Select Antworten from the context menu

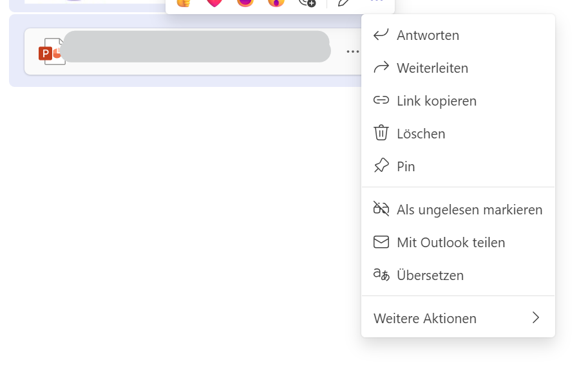click(428, 35)
